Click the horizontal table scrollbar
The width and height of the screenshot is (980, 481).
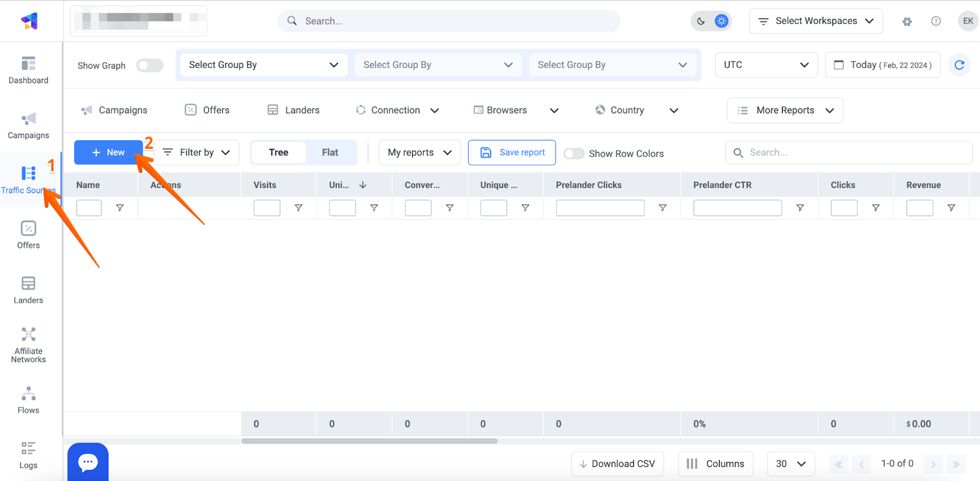(369, 441)
